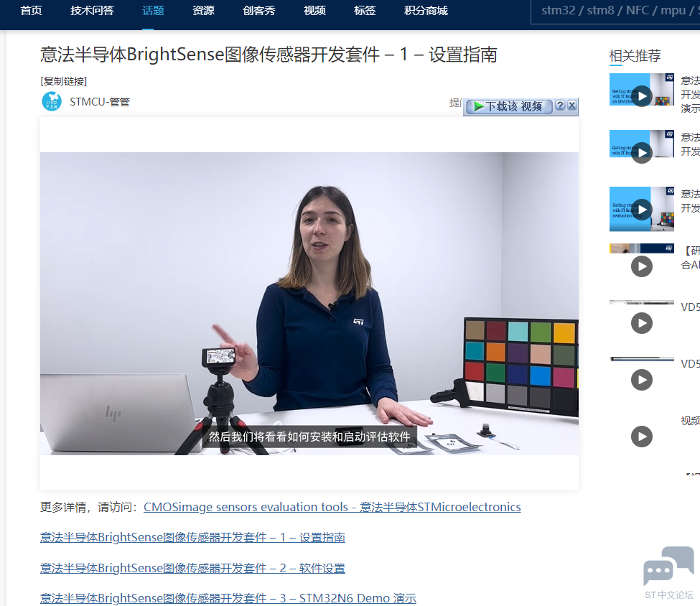Open the BrightSense 2 – 软件设置 link
700x606 pixels.
coord(192,568)
